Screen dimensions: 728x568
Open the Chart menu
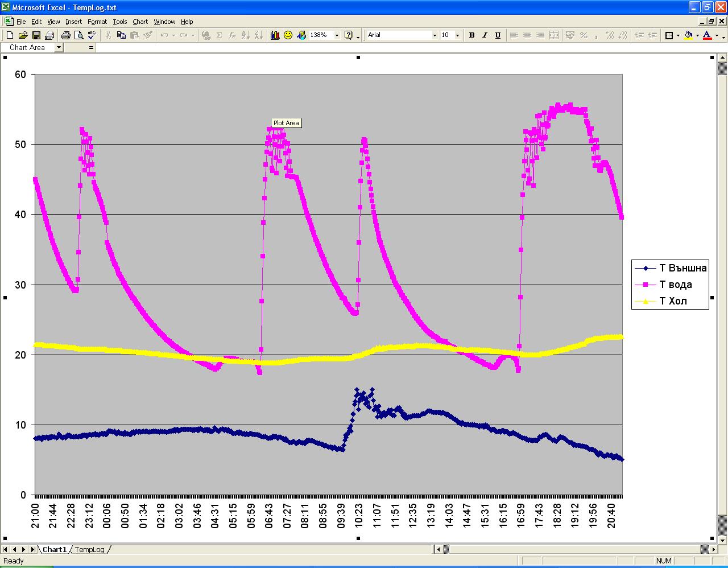(140, 22)
